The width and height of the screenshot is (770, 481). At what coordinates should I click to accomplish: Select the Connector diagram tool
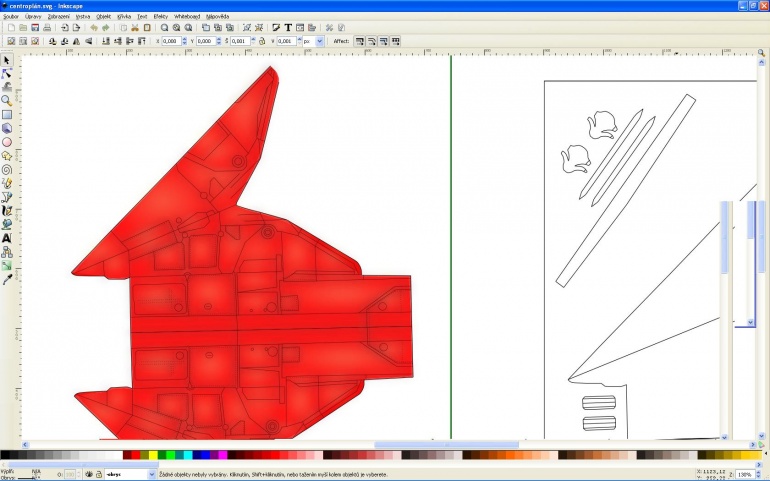click(x=6, y=252)
